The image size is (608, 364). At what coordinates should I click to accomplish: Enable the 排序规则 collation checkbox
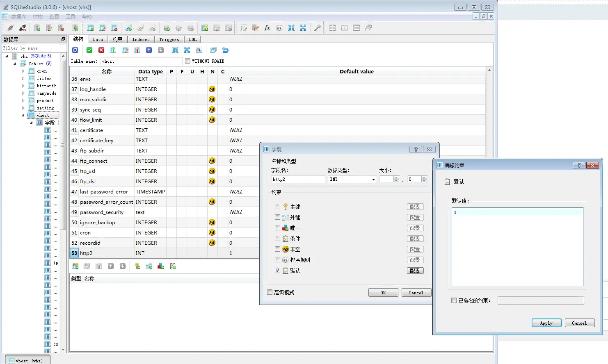click(278, 260)
